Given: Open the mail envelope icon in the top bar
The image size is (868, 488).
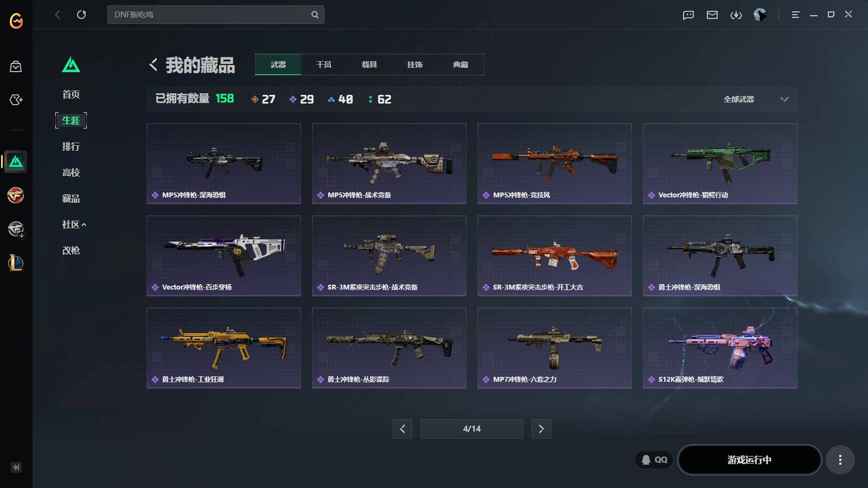Looking at the screenshot, I should pyautogui.click(x=712, y=15).
